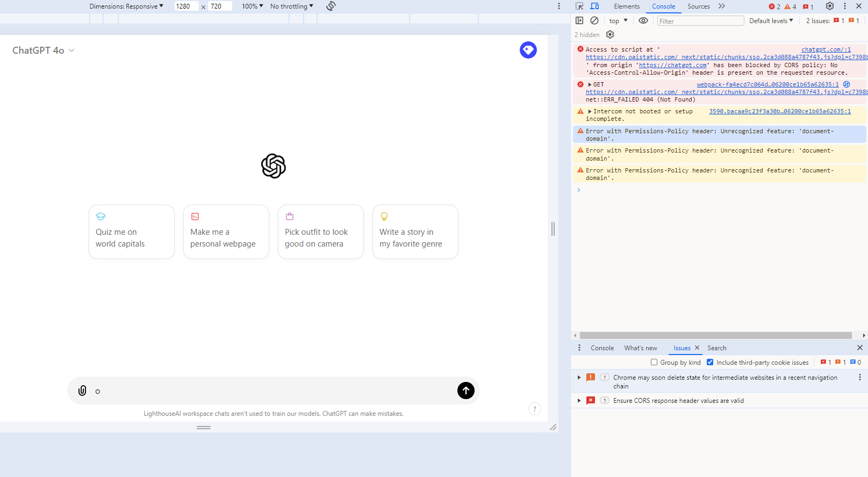Close the Issues drawer tab
This screenshot has width=868, height=477.
(x=697, y=348)
